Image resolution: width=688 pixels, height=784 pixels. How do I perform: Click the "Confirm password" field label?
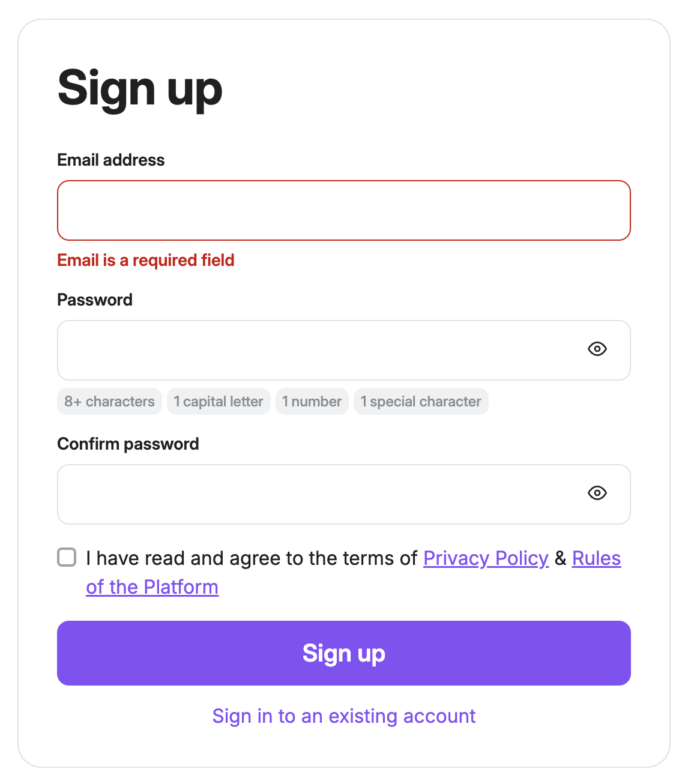[x=128, y=444]
